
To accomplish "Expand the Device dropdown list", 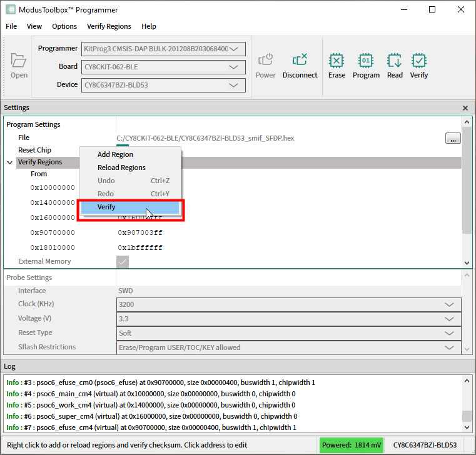I will coord(235,85).
